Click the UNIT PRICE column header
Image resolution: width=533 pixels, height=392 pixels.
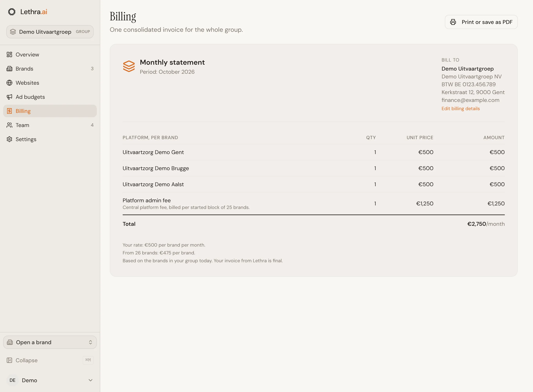420,138
